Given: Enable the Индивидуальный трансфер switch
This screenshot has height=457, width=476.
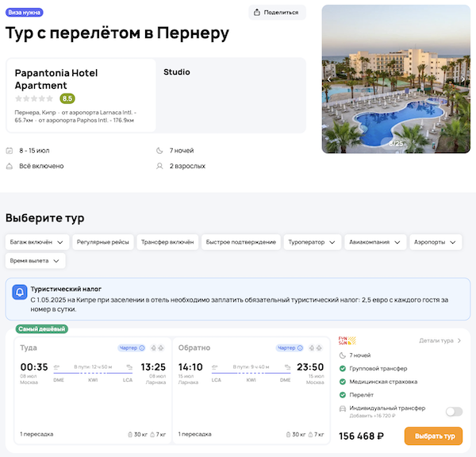Looking at the screenshot, I should tap(454, 411).
